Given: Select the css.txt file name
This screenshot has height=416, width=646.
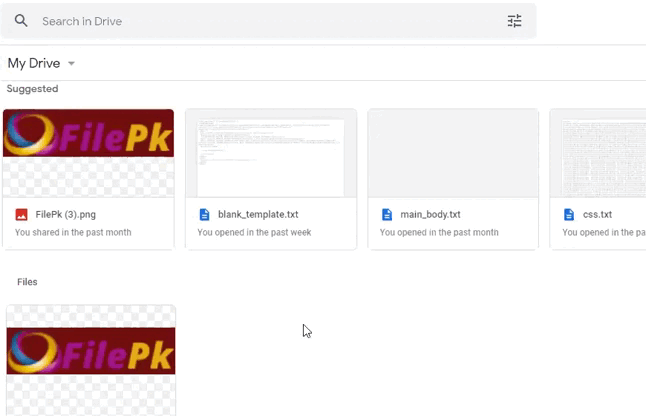Looking at the screenshot, I should point(597,215).
